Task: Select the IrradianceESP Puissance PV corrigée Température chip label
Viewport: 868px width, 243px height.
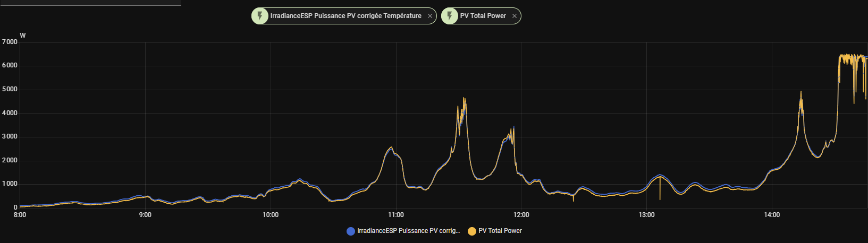Action: (345, 16)
